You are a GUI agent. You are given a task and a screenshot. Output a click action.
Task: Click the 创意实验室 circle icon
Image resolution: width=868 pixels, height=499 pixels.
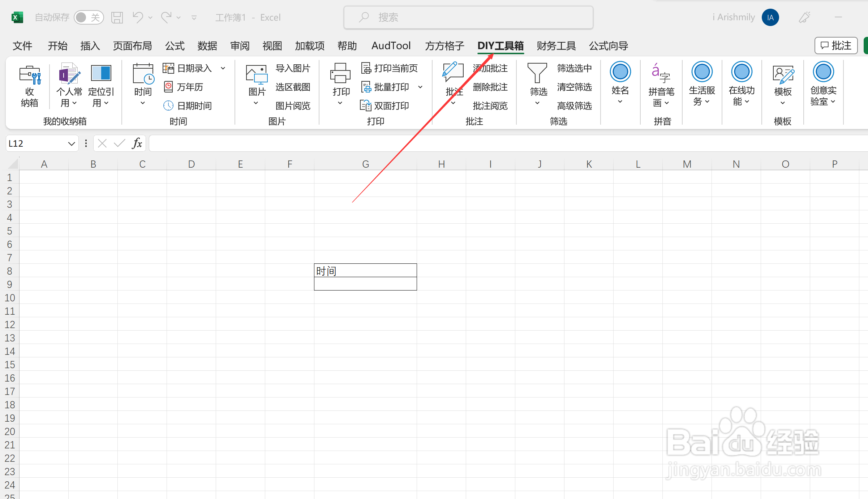[x=824, y=72]
